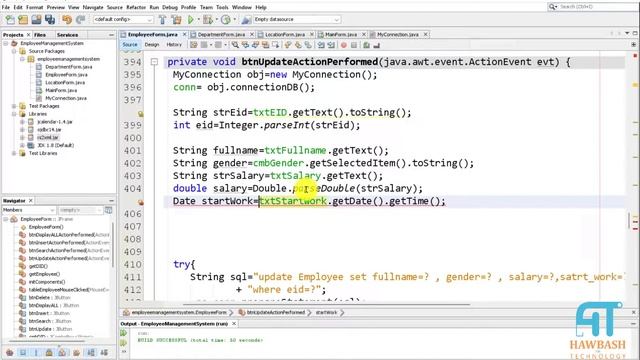The height and width of the screenshot is (360, 640).
Task: Open the Empty datasource dropdown
Action: pos(297,19)
